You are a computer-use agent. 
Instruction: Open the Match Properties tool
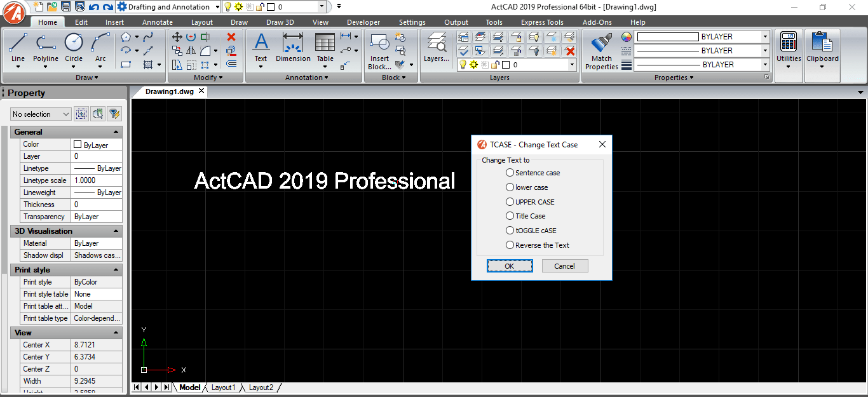(x=602, y=52)
